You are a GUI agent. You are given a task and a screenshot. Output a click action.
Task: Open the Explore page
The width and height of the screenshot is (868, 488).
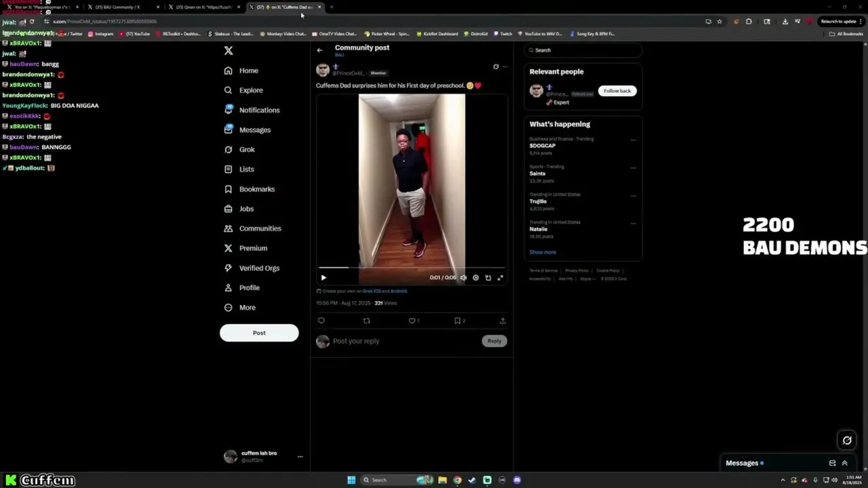(x=243, y=90)
